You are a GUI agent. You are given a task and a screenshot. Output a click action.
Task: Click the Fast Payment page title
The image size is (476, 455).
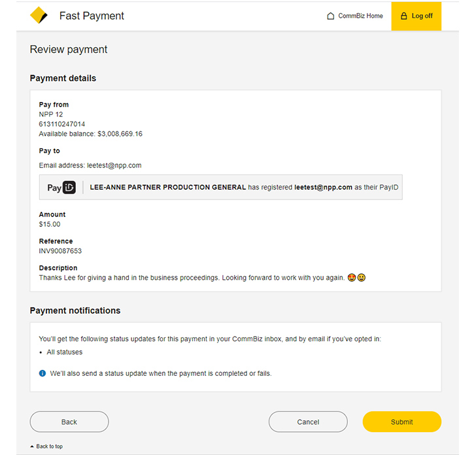click(92, 16)
